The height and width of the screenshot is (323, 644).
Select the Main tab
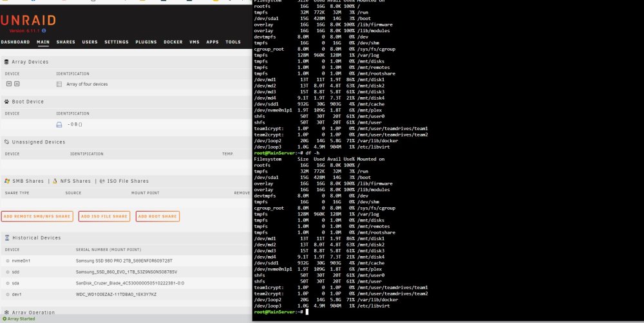click(x=43, y=42)
